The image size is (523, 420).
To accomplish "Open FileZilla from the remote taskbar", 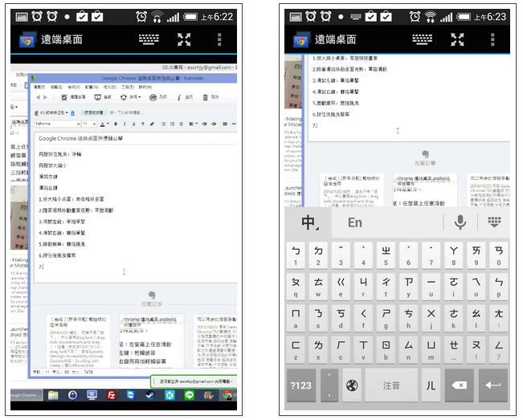I will 112,395.
